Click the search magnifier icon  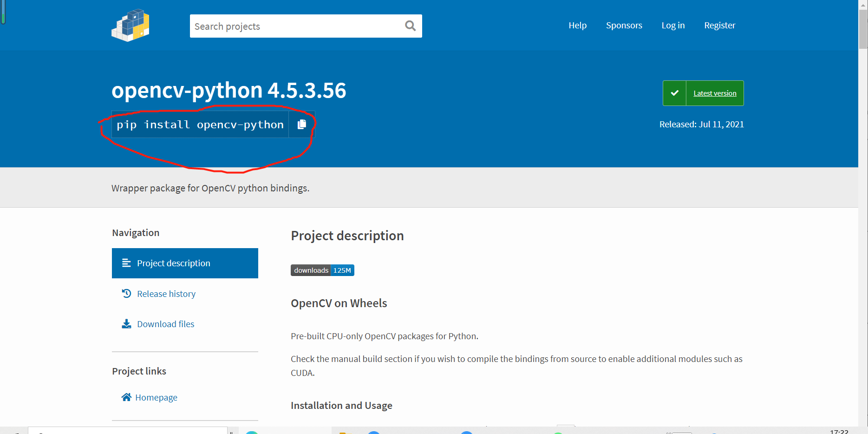click(x=410, y=26)
